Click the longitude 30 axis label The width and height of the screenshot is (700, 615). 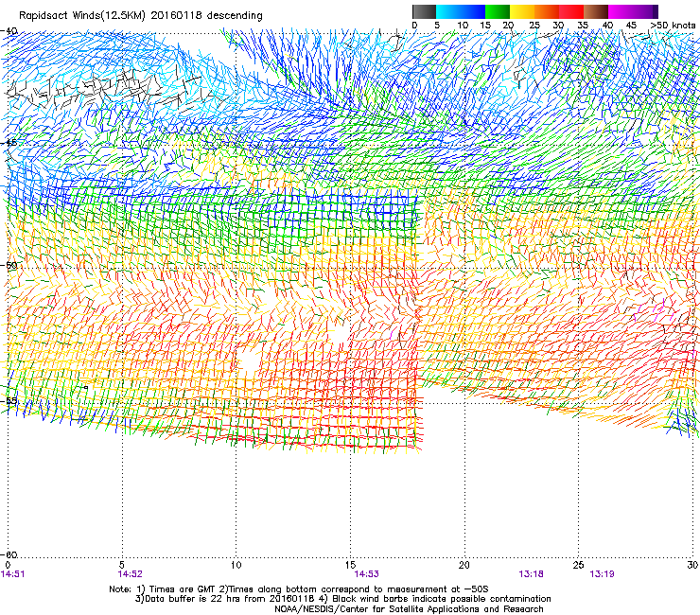(x=692, y=565)
